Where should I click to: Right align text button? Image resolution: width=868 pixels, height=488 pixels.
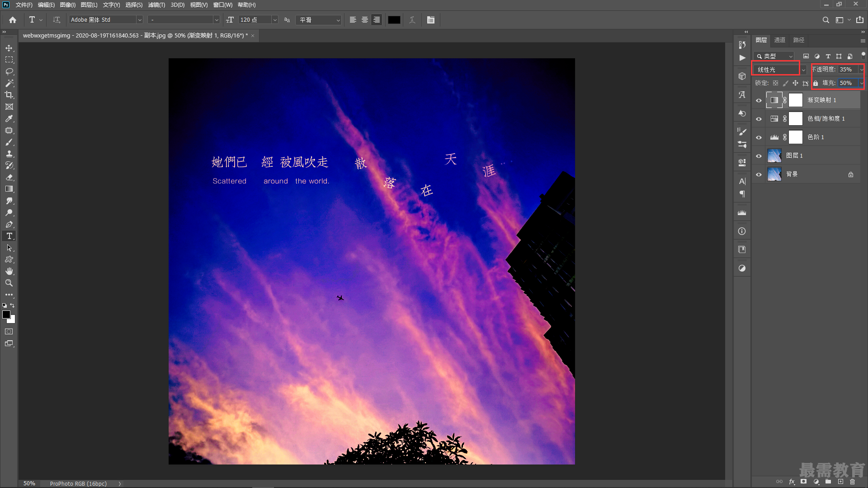pyautogui.click(x=377, y=20)
